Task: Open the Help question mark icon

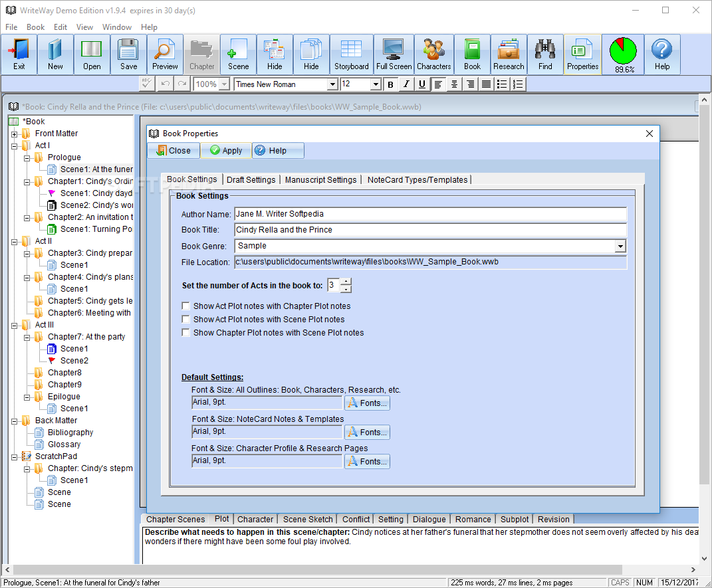Action: [x=662, y=54]
